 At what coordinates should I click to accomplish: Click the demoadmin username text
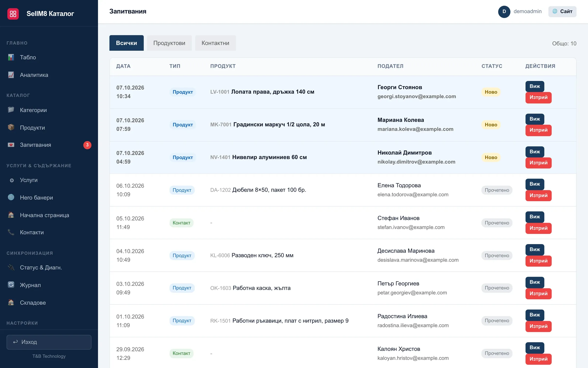(x=527, y=11)
